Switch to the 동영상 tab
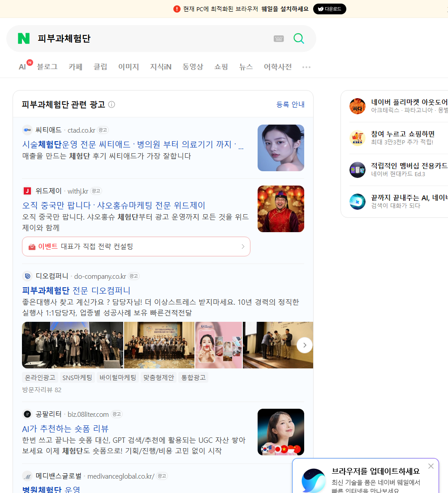The width and height of the screenshot is (448, 493). pyautogui.click(x=193, y=67)
